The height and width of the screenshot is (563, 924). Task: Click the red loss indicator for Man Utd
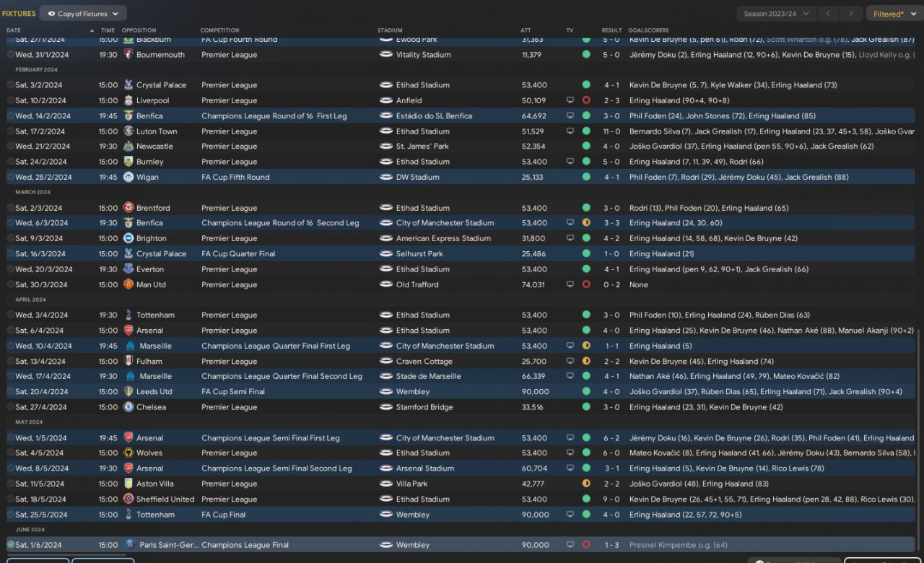586,284
